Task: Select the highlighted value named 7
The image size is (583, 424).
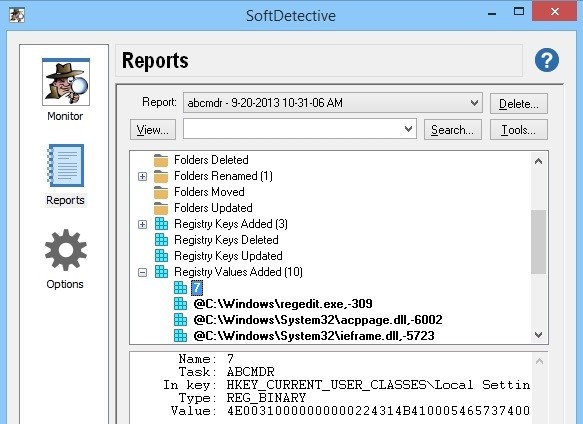Action: (197, 288)
